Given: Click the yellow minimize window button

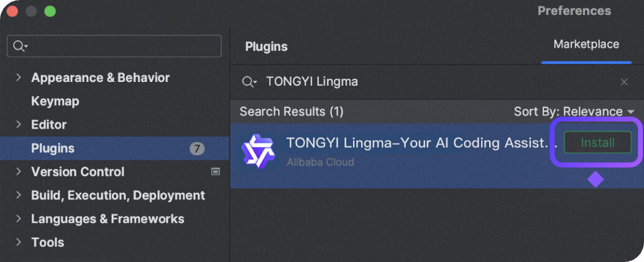Looking at the screenshot, I should (31, 12).
